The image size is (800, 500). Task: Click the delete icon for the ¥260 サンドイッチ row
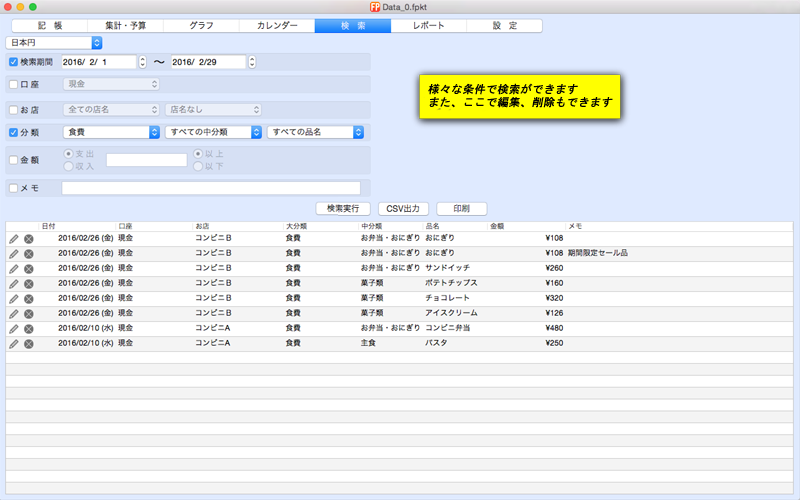tap(29, 268)
